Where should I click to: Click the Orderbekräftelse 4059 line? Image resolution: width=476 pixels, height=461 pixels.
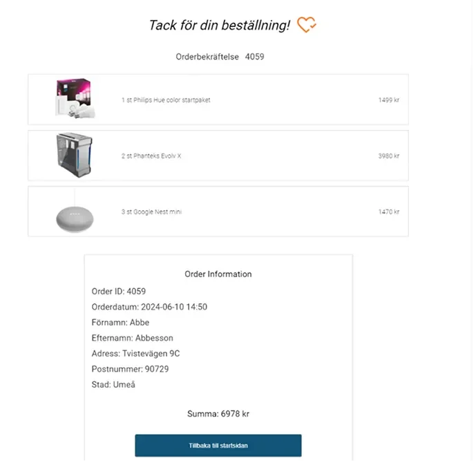click(220, 57)
